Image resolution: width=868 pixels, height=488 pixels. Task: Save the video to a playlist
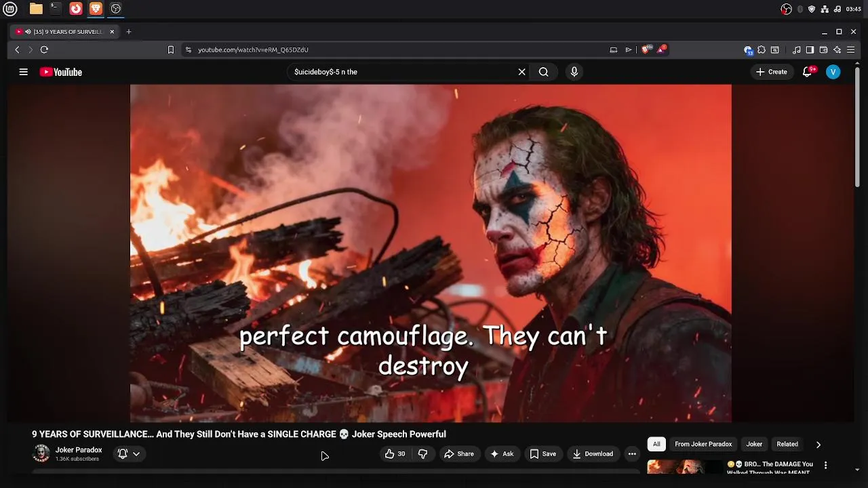[x=542, y=454]
